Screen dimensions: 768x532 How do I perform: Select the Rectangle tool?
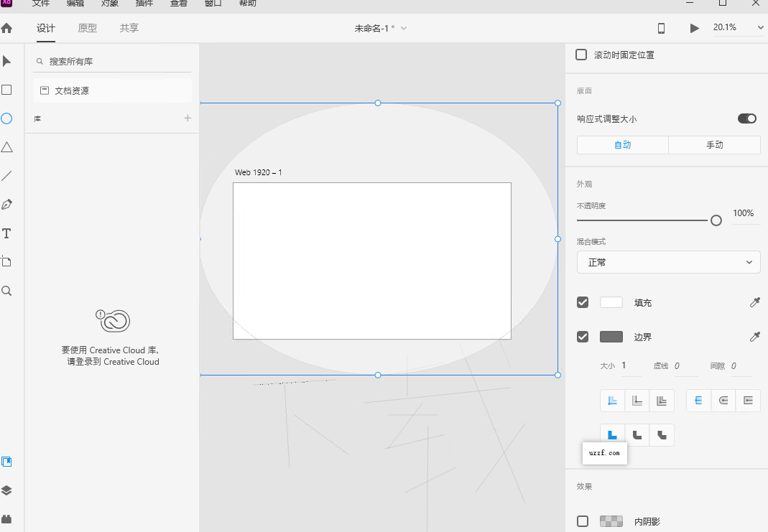pyautogui.click(x=7, y=89)
